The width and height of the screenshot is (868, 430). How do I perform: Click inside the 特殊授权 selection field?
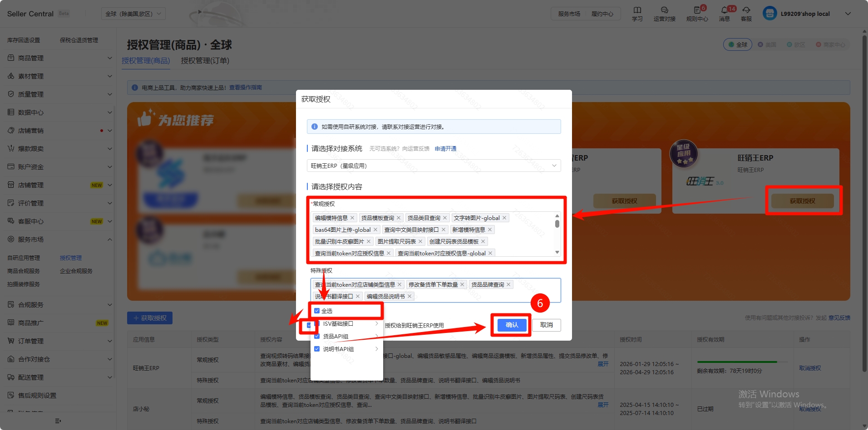coord(481,296)
